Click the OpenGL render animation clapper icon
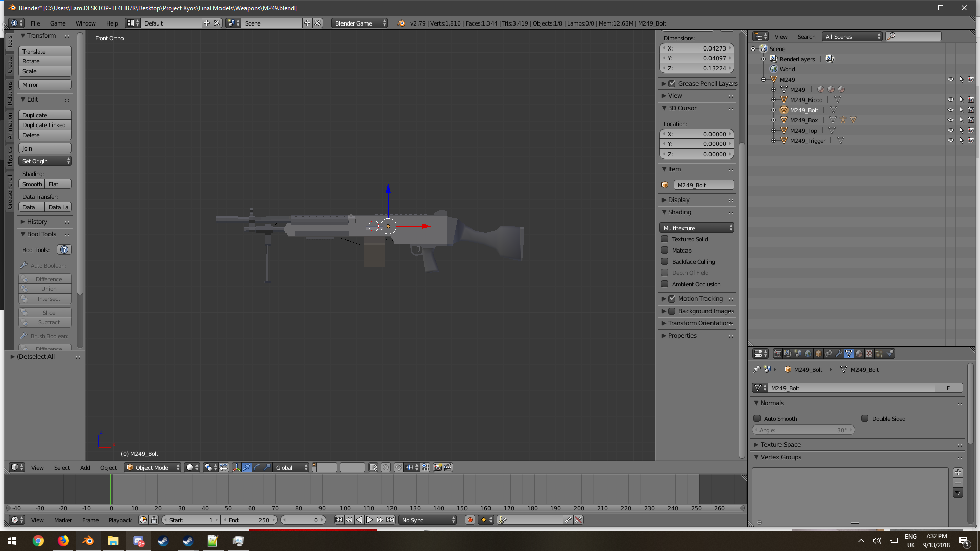 (x=448, y=467)
